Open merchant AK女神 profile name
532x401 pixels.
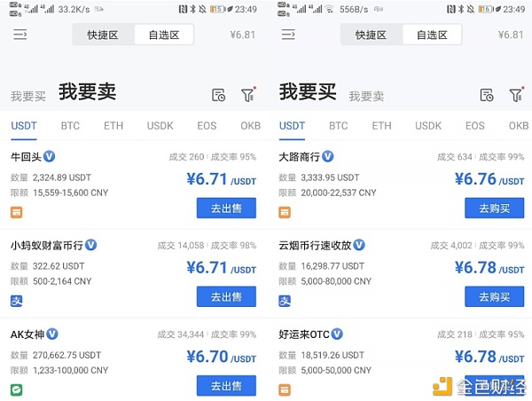pyautogui.click(x=27, y=334)
